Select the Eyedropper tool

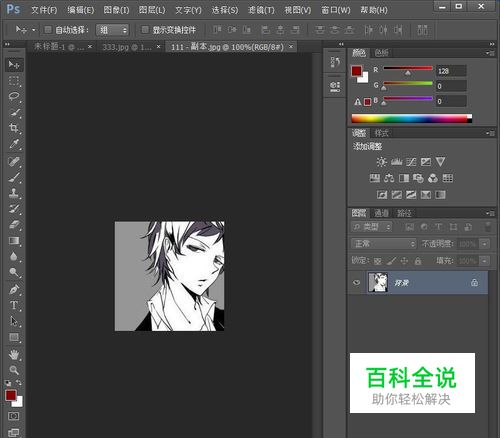click(x=14, y=144)
